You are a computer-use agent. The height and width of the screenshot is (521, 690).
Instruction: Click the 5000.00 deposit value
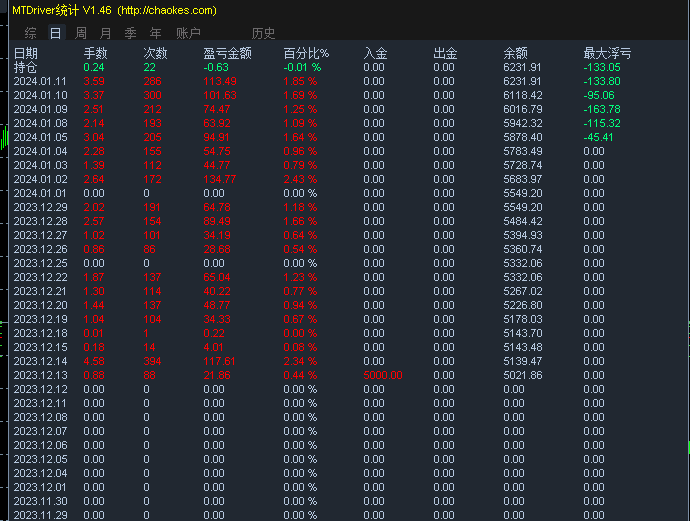tap(383, 375)
